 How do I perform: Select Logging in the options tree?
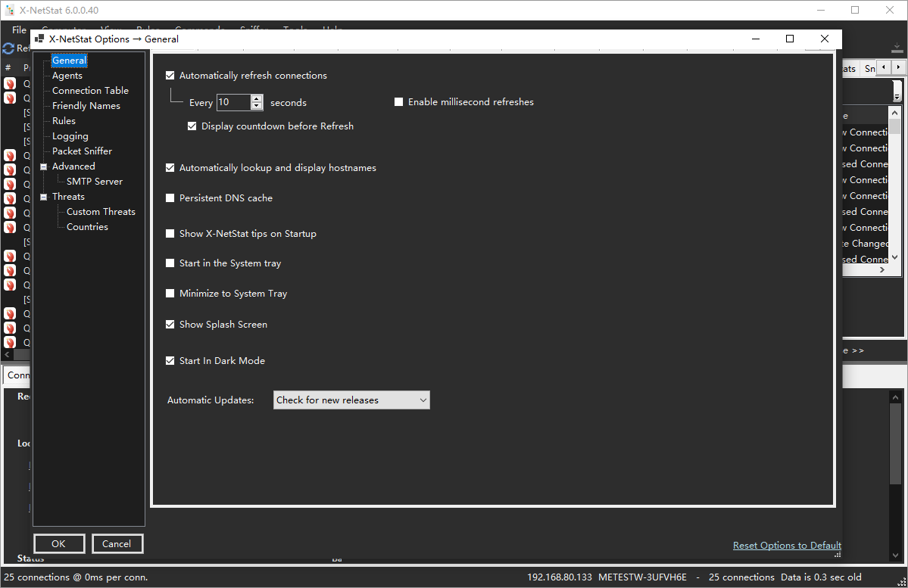click(70, 136)
